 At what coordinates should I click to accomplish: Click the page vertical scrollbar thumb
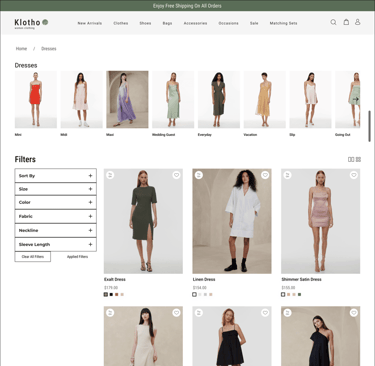click(x=369, y=126)
